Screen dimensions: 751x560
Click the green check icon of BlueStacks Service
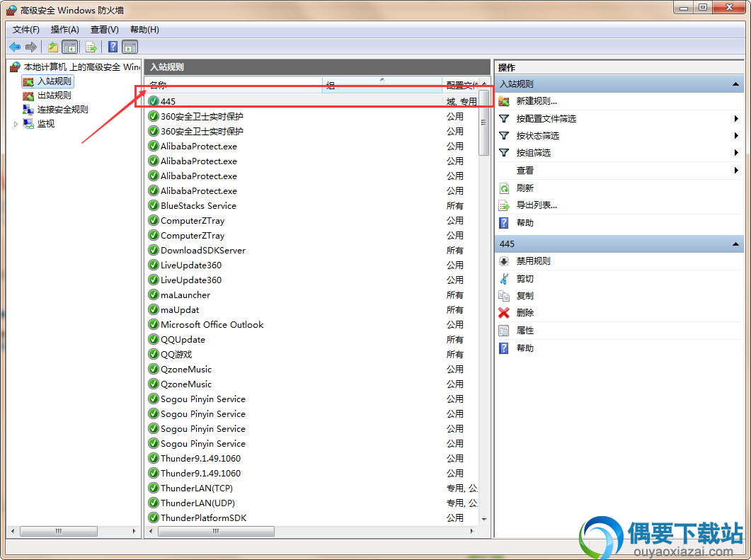(x=154, y=205)
